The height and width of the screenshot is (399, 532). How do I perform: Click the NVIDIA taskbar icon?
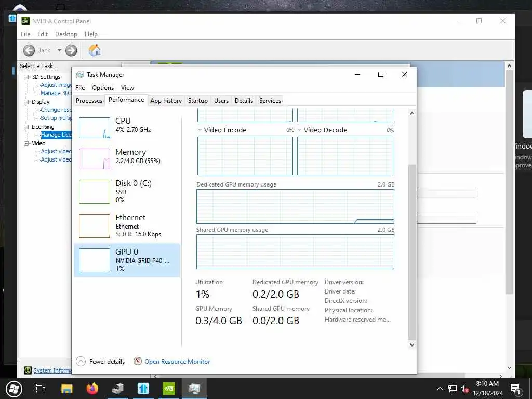click(x=169, y=389)
